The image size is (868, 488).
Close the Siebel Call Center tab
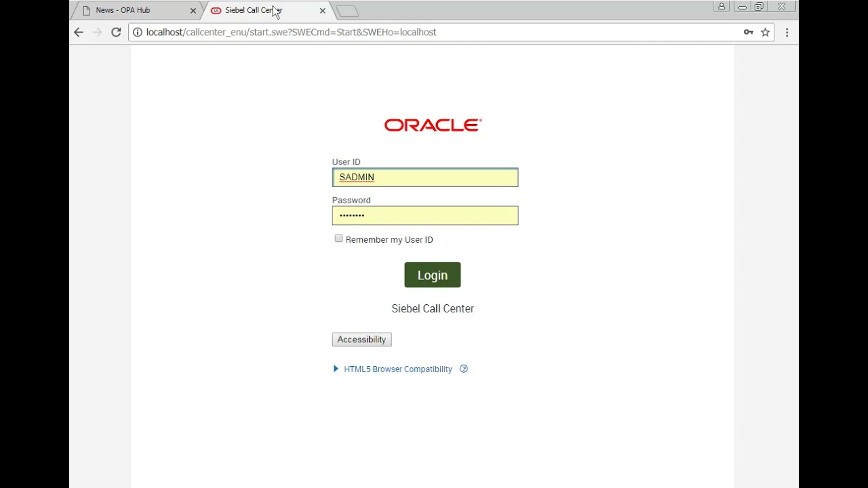click(323, 11)
